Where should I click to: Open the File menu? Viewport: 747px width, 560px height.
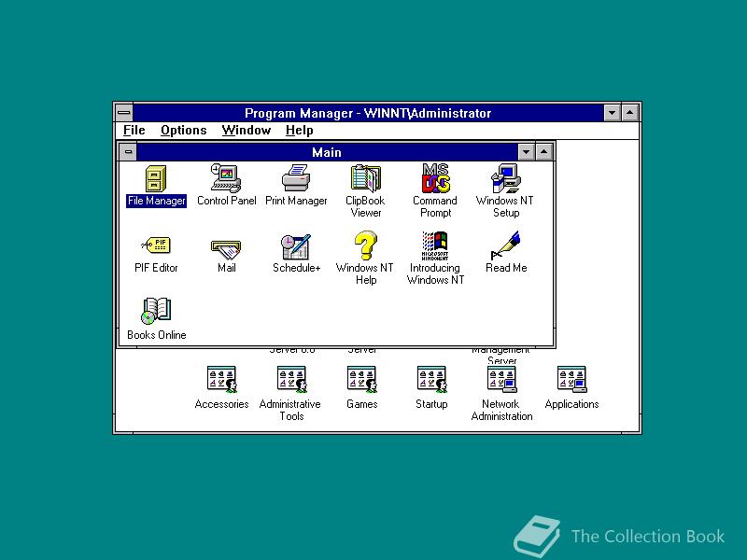pos(134,131)
